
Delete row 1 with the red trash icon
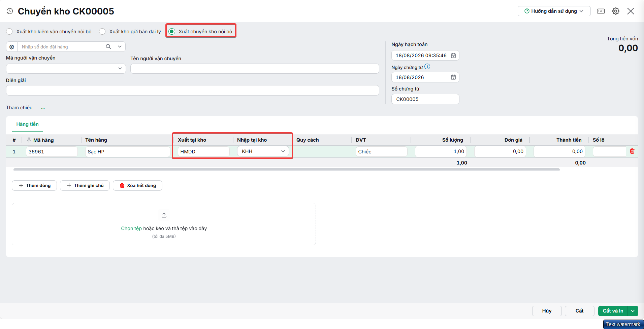point(632,151)
